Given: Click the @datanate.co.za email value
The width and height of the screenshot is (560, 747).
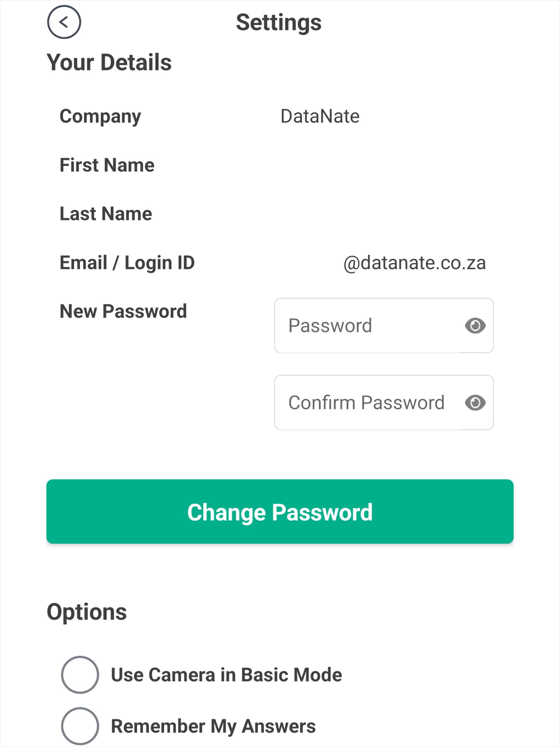Looking at the screenshot, I should [415, 263].
